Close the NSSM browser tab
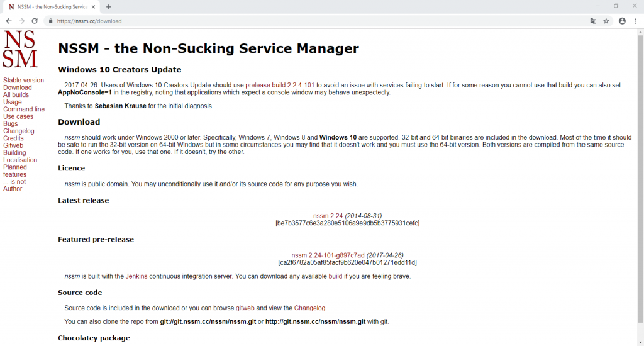This screenshot has width=644, height=346. pos(93,7)
